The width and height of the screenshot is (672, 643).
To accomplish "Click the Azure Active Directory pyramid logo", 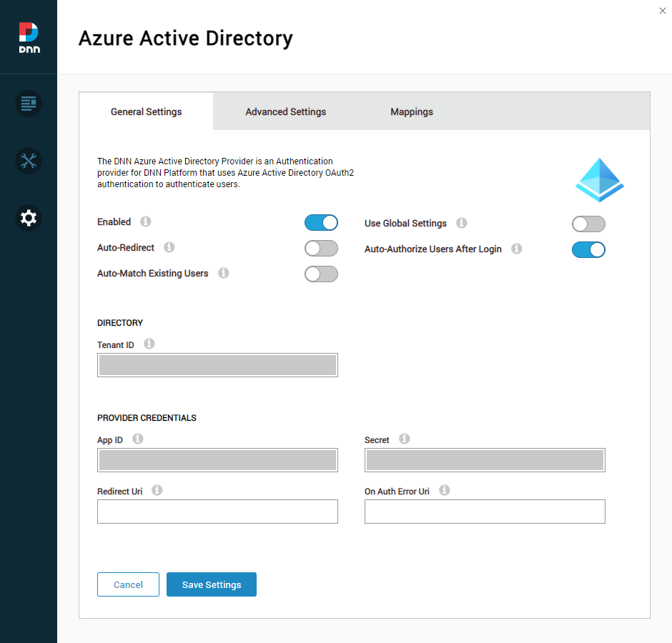I will (x=599, y=180).
